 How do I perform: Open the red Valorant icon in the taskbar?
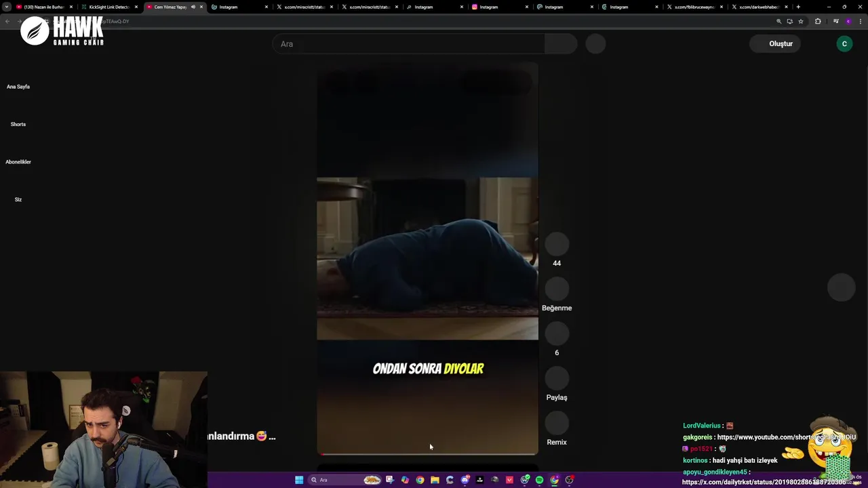point(509,480)
